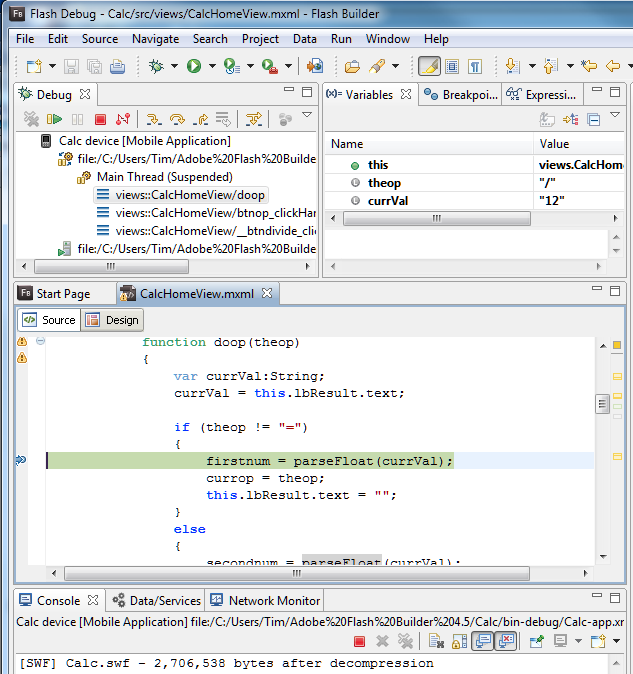
Task: Go to the last edit location
Action: pyautogui.click(x=589, y=66)
